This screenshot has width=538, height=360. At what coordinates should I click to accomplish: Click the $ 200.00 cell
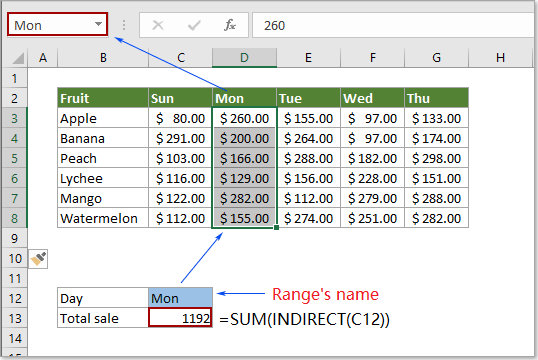[x=244, y=138]
